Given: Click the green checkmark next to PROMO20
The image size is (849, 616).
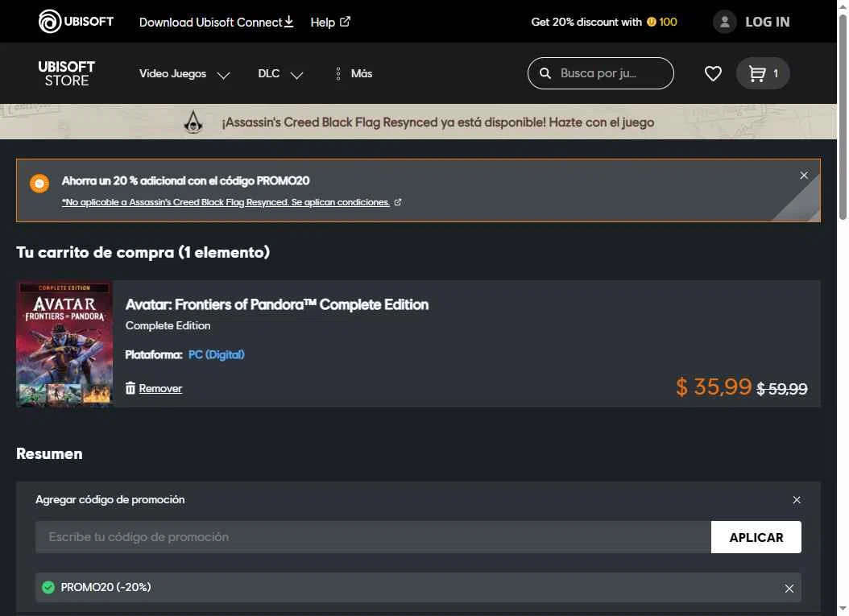Looking at the screenshot, I should [x=48, y=587].
